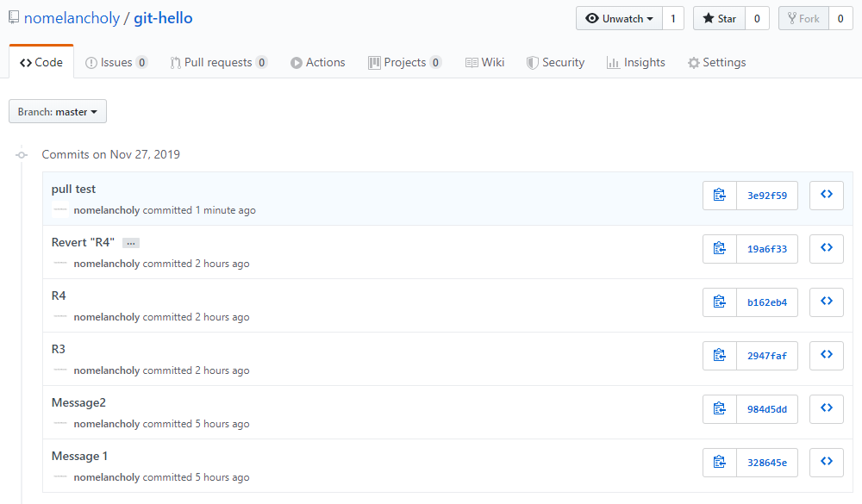This screenshot has width=862, height=504.
Task: Browse repository at the pull test commit
Action: click(827, 196)
